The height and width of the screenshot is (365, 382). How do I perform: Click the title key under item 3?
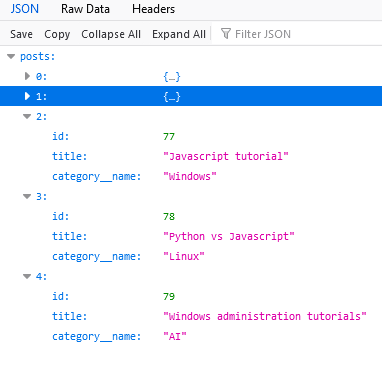click(x=70, y=236)
